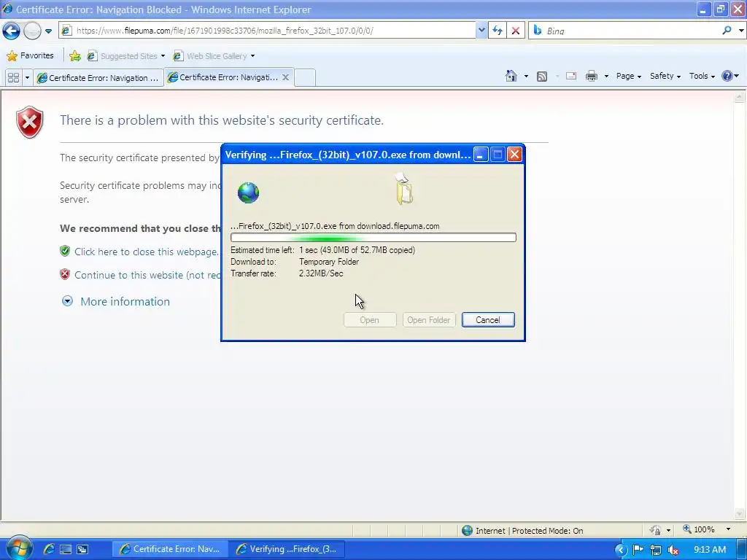Image resolution: width=747 pixels, height=560 pixels.
Task: Expand the address bar autocomplete dropdown
Action: pyautogui.click(x=481, y=31)
